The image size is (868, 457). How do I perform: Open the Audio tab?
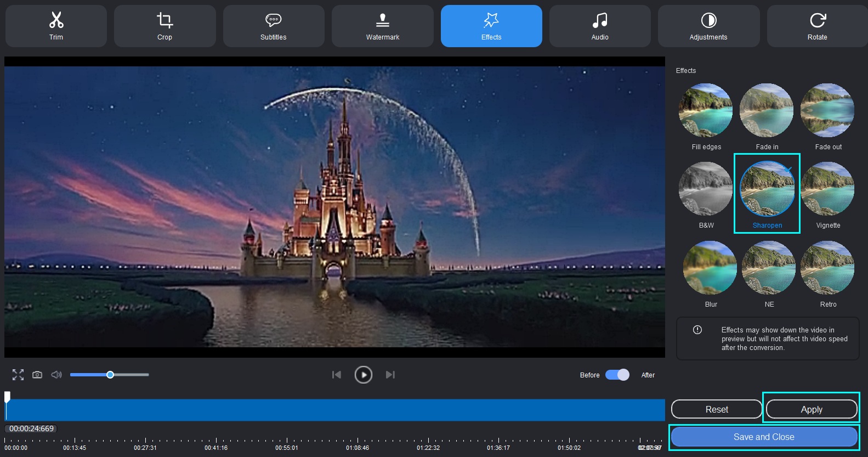pos(600,26)
